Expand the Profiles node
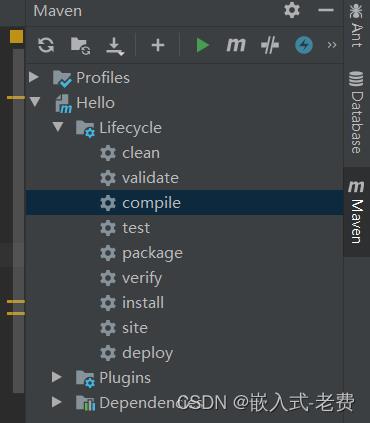This screenshot has width=370, height=423. (x=33, y=77)
